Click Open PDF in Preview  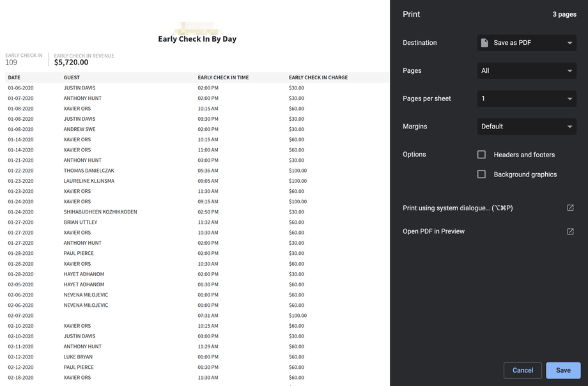pyautogui.click(x=433, y=231)
